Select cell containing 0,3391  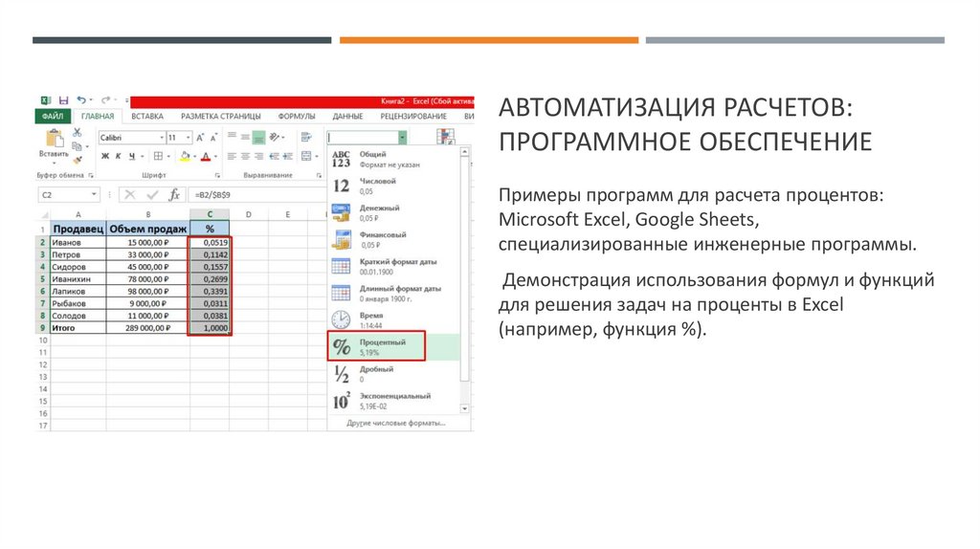coord(210,291)
